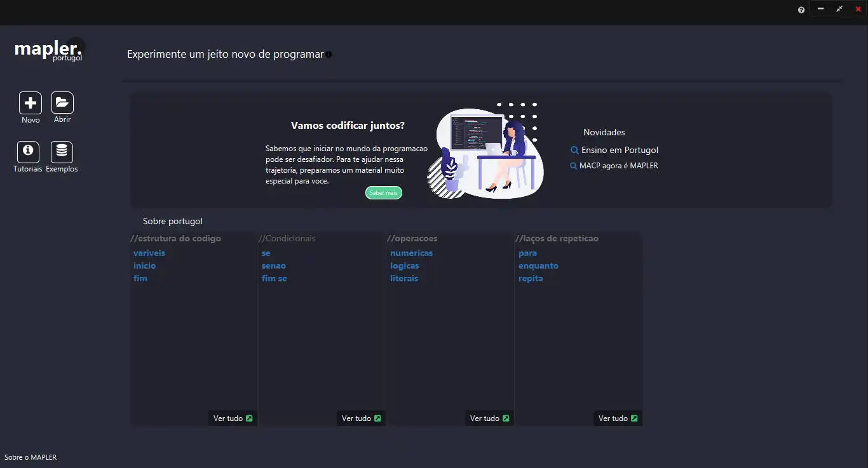This screenshot has height=468, width=868.
Task: Open MACP agora é MAPLER link
Action: pos(619,166)
